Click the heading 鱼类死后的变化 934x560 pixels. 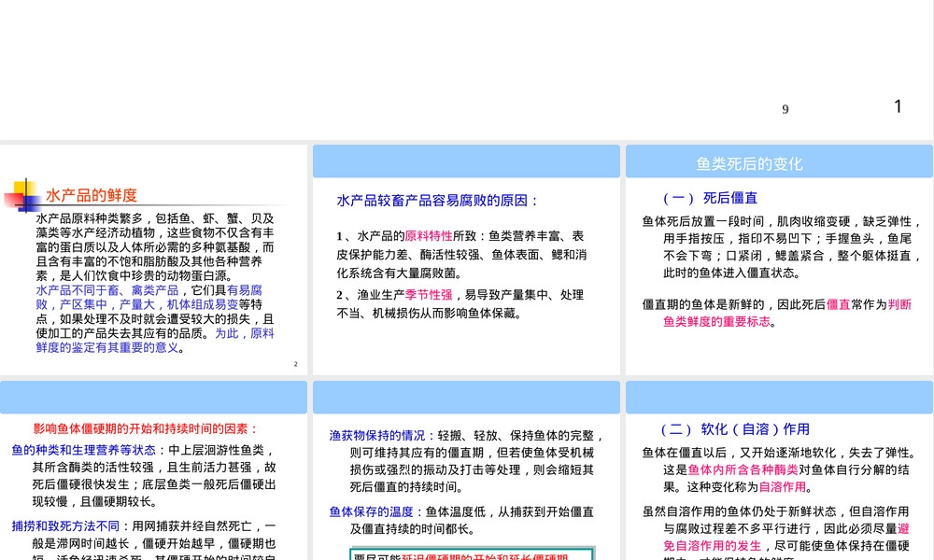click(749, 163)
